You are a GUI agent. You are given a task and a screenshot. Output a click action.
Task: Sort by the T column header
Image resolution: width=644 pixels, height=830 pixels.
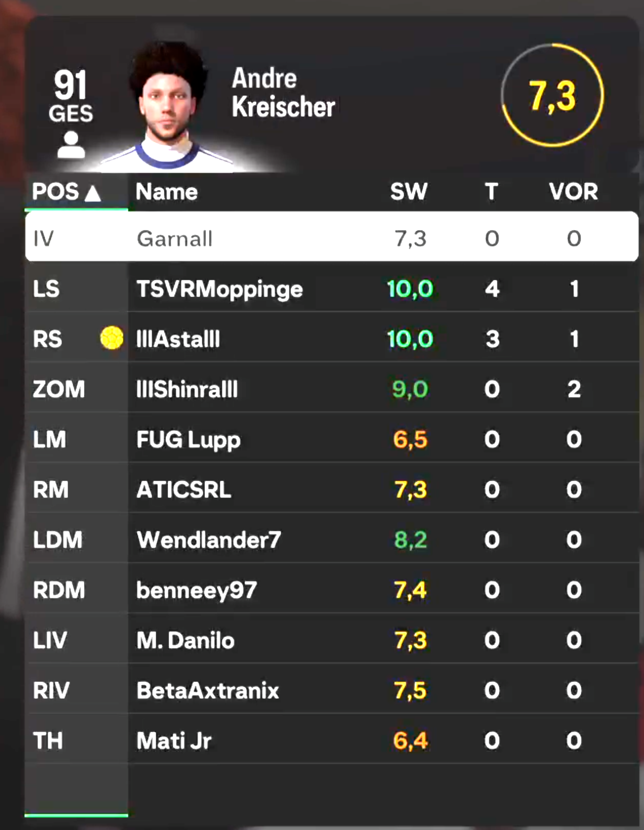coord(491,192)
